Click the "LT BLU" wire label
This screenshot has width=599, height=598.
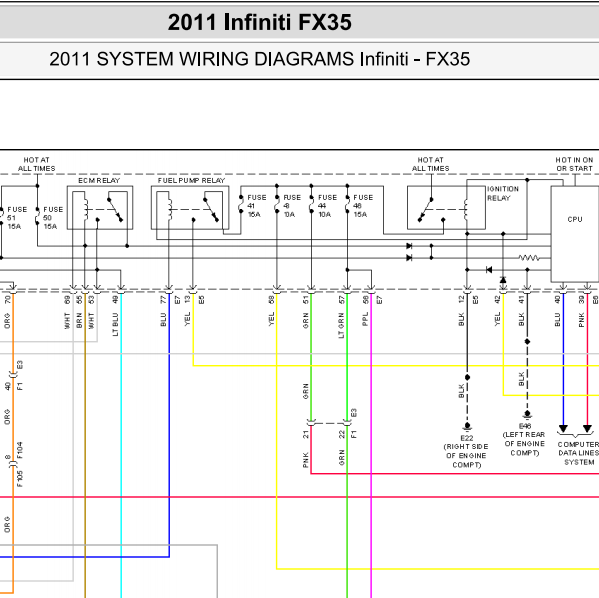tap(115, 324)
